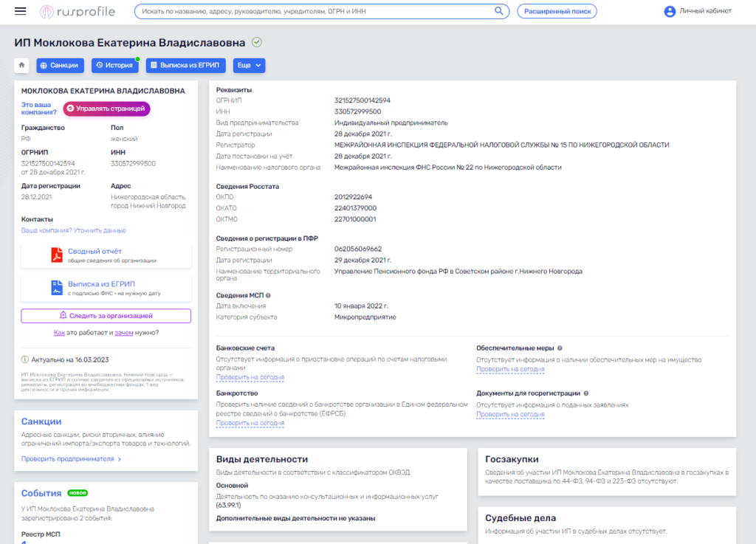
Task: Click the info icon beside Актуально на 16.03.2023
Action: tap(25, 359)
